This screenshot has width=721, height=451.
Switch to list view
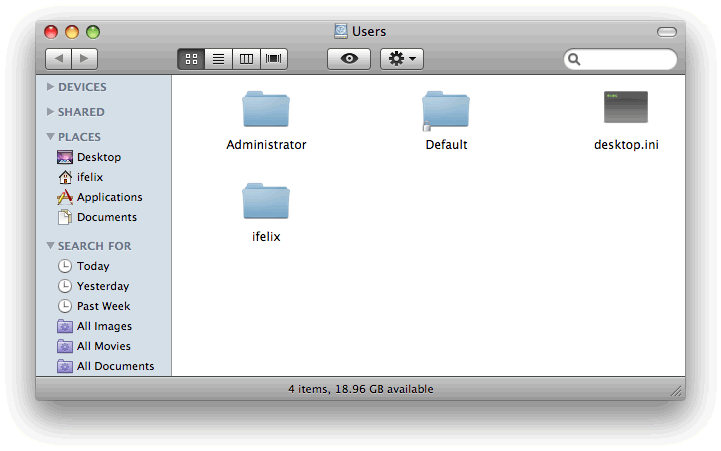pyautogui.click(x=218, y=59)
